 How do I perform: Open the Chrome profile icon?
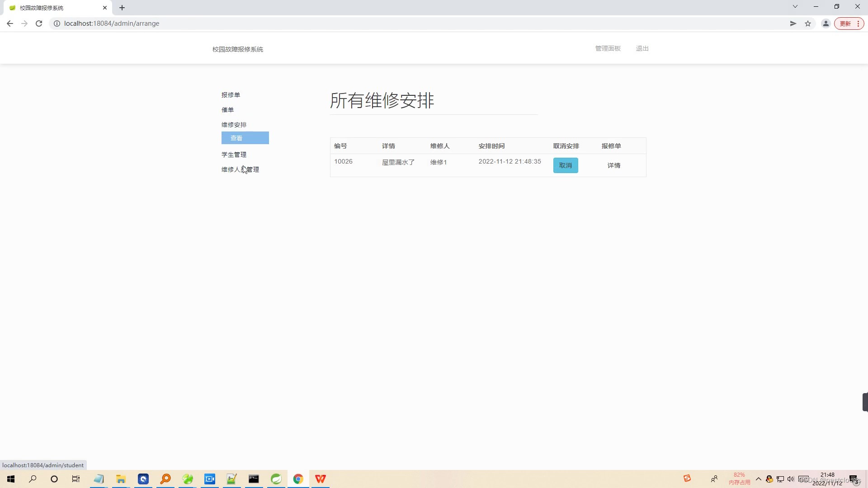826,23
